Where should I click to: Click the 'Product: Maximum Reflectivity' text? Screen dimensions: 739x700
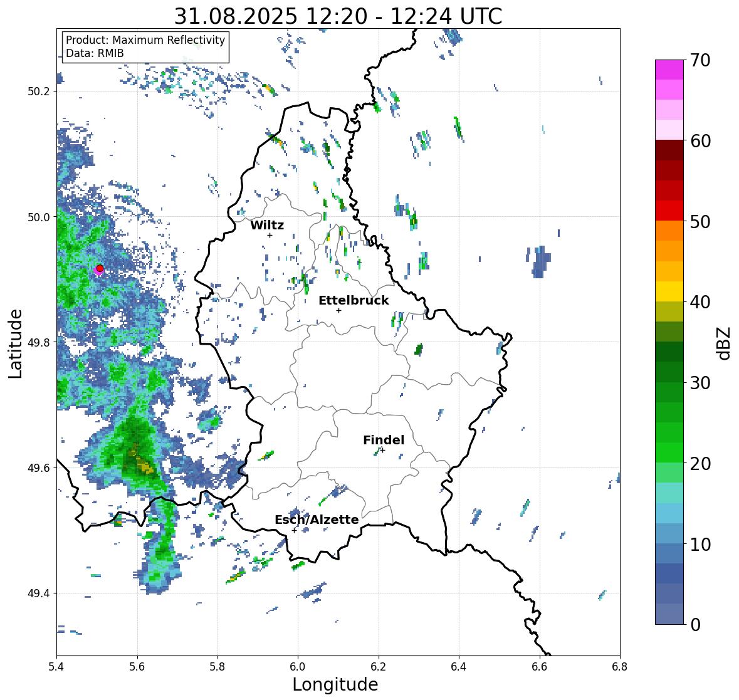point(145,40)
